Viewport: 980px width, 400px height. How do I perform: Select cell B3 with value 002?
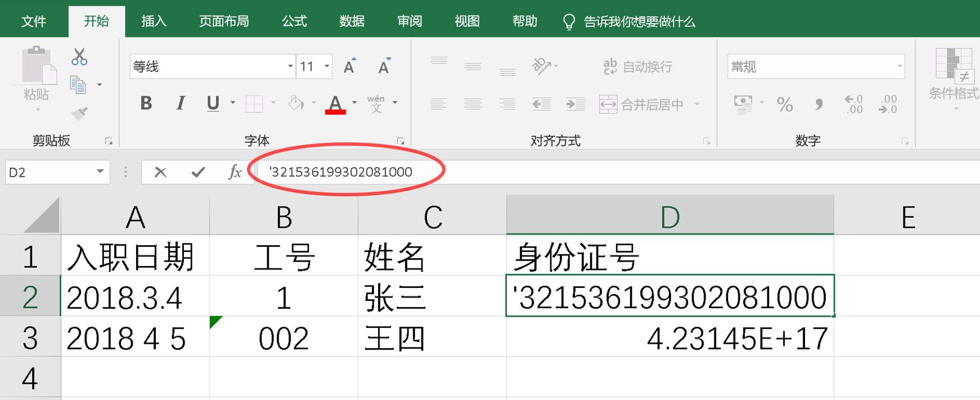coord(284,336)
